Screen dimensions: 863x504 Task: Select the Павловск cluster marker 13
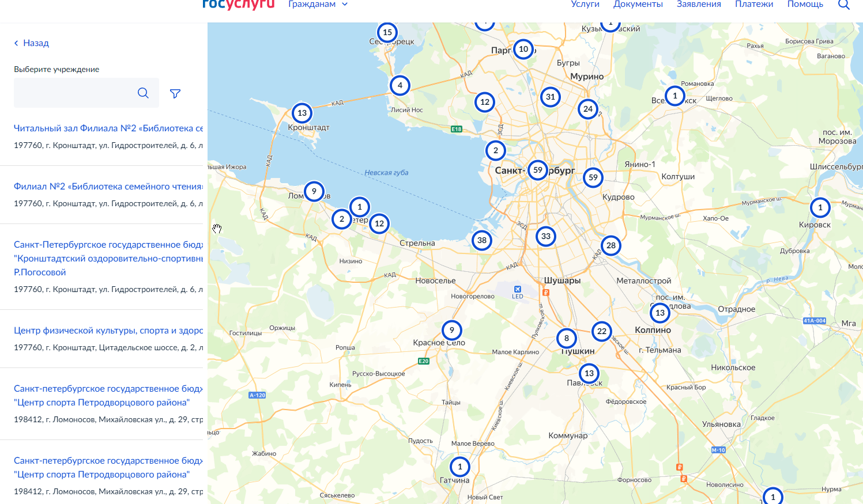click(x=589, y=373)
